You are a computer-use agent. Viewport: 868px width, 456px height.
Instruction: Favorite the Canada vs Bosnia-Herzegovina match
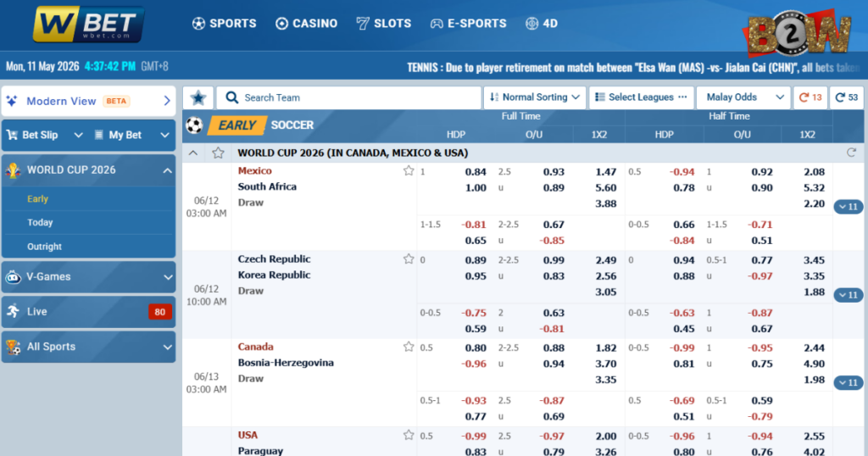click(x=409, y=347)
